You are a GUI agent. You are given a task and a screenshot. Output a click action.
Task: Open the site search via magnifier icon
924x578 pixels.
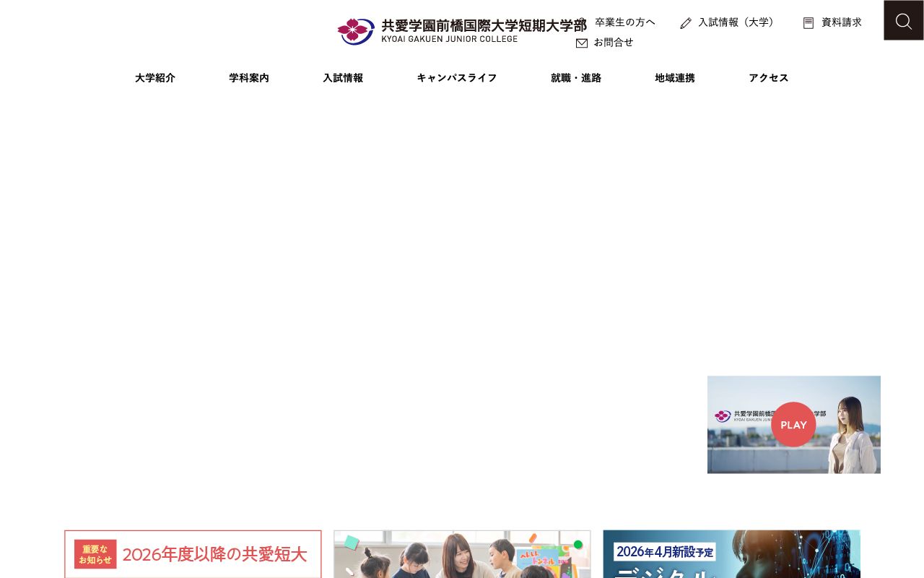click(904, 20)
